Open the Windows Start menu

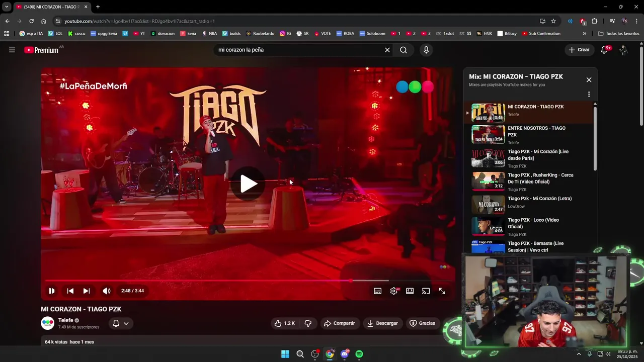[x=285, y=354]
